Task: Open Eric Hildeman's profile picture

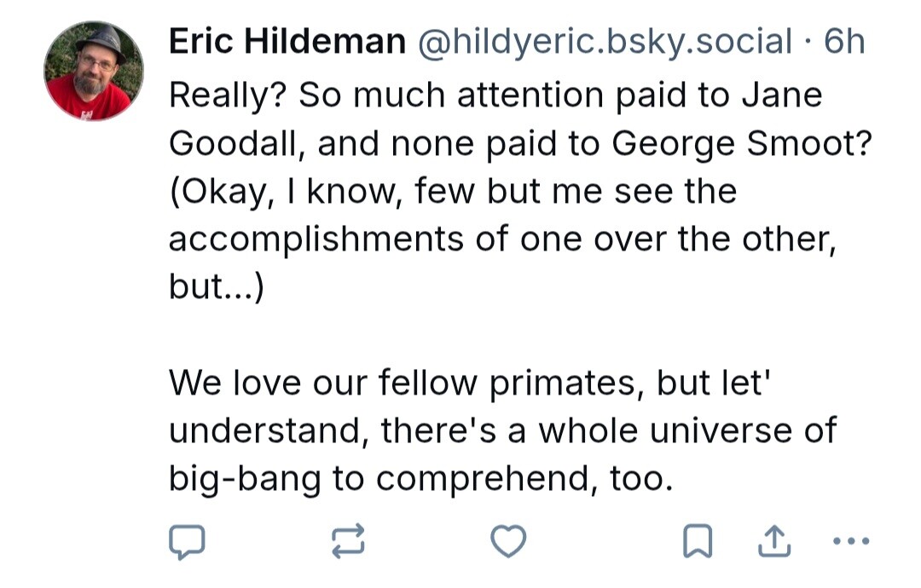Action: click(94, 72)
